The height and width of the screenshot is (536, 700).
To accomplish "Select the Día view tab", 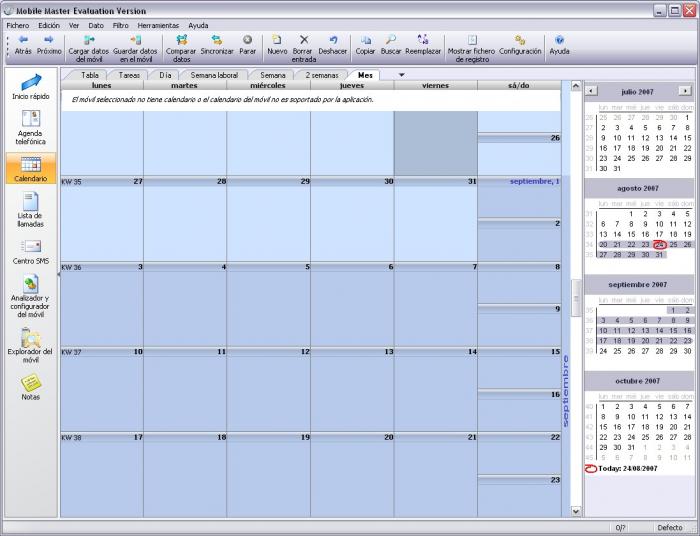I will point(164,74).
